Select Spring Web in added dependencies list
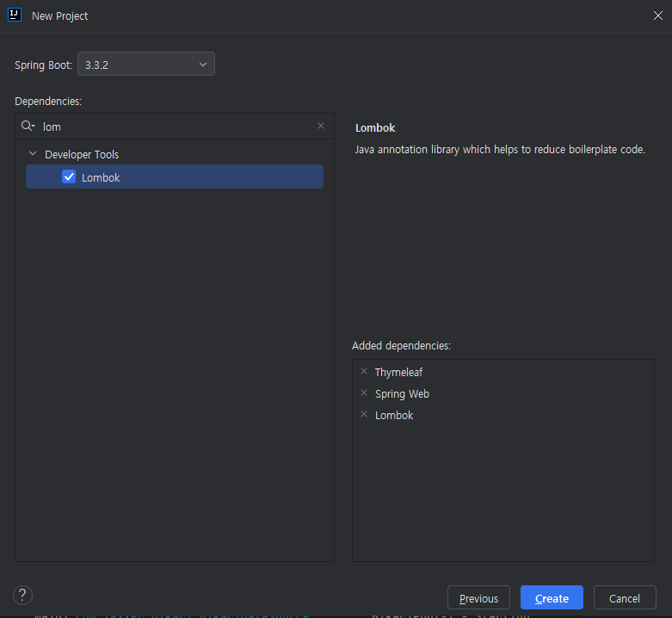 click(x=402, y=393)
